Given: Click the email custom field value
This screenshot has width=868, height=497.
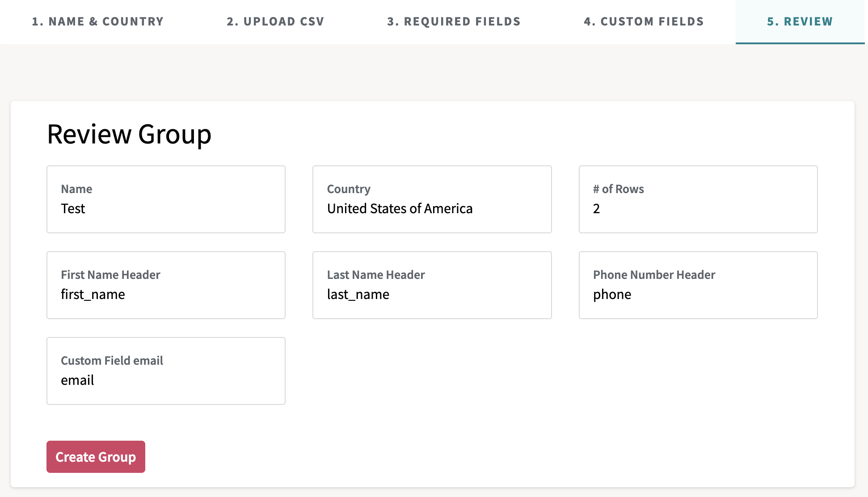Looking at the screenshot, I should (x=77, y=380).
